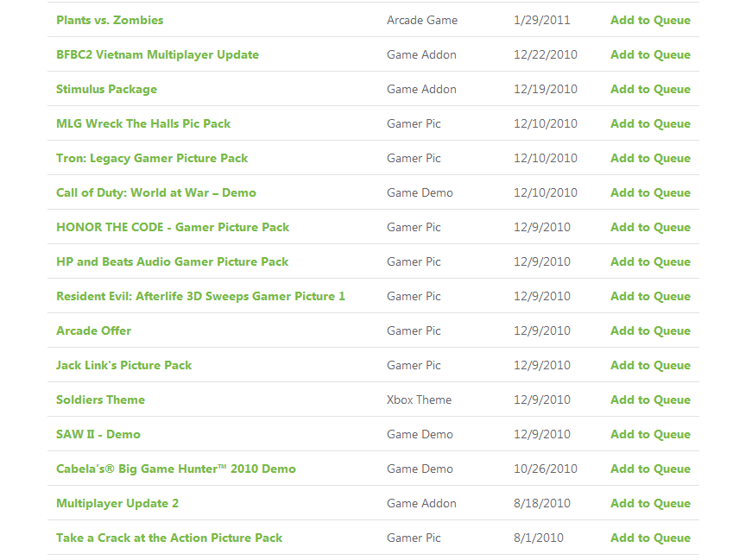
Task: Add Soldiers Theme to queue
Action: coord(650,400)
